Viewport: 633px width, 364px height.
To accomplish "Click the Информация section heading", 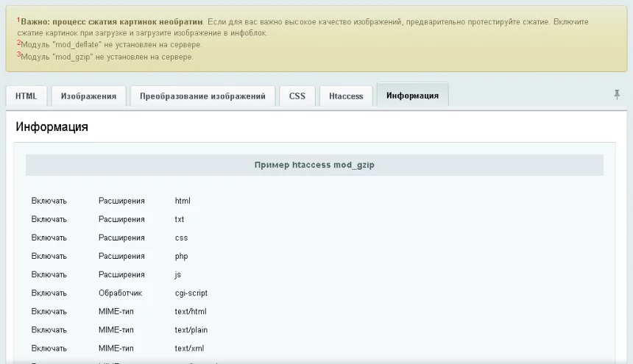I will pos(52,127).
